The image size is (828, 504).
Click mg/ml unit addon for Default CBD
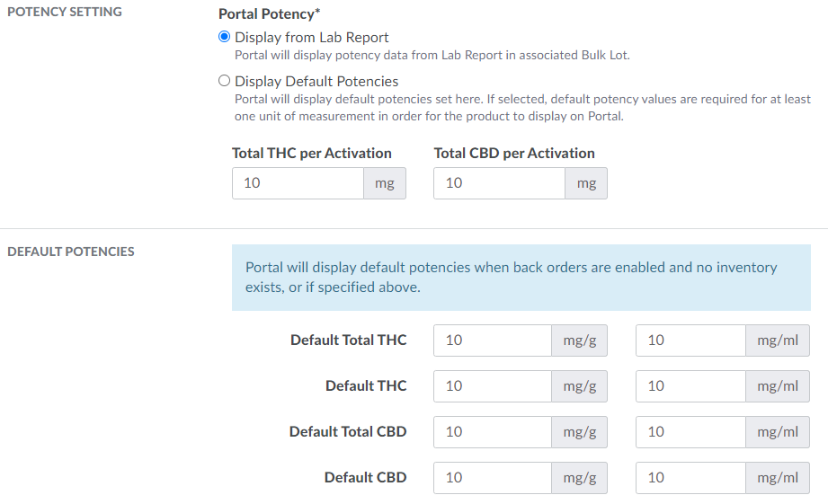click(778, 478)
